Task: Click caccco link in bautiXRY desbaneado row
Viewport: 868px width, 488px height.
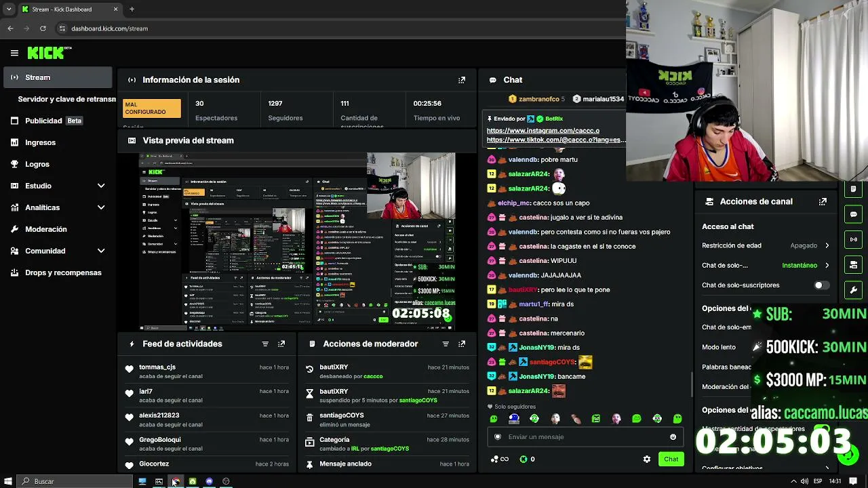Action: pos(373,376)
